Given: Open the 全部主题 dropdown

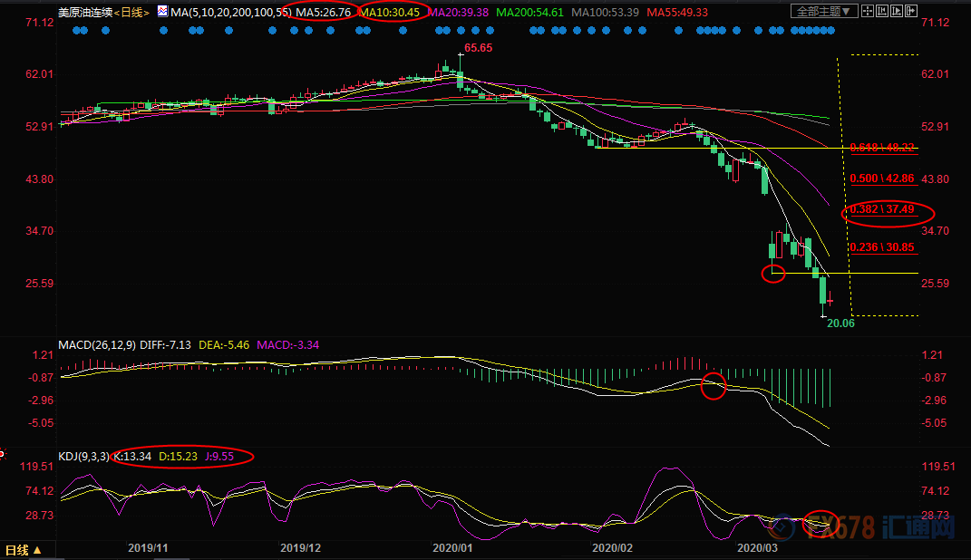Looking at the screenshot, I should pyautogui.click(x=824, y=11).
